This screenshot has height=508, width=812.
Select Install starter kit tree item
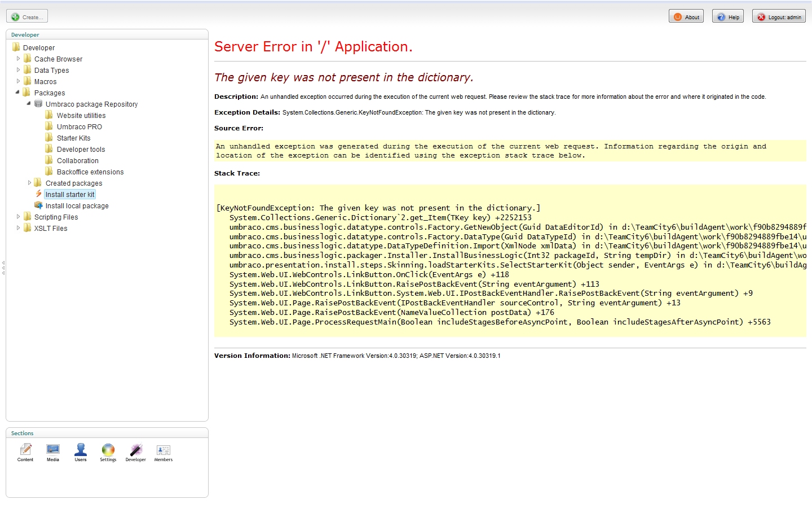click(70, 195)
